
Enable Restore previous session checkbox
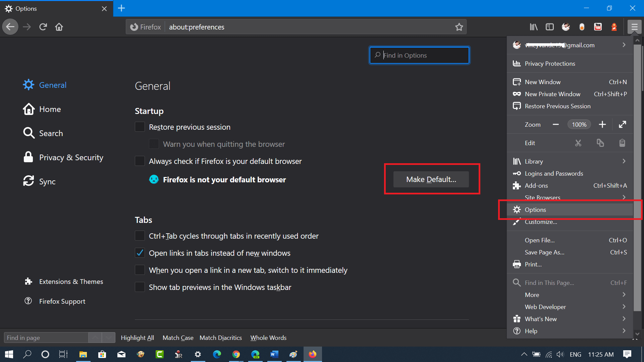[140, 127]
